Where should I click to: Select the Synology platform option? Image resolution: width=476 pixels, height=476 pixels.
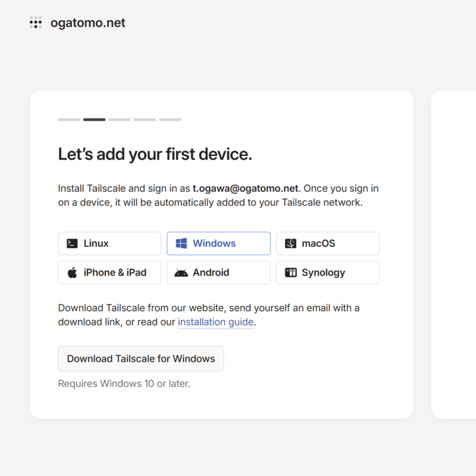pos(328,273)
